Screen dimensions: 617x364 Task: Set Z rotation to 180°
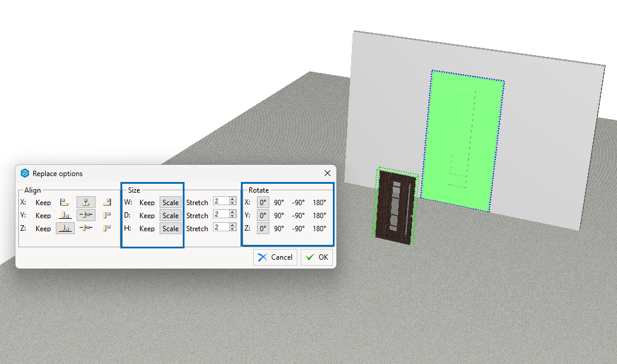point(320,228)
